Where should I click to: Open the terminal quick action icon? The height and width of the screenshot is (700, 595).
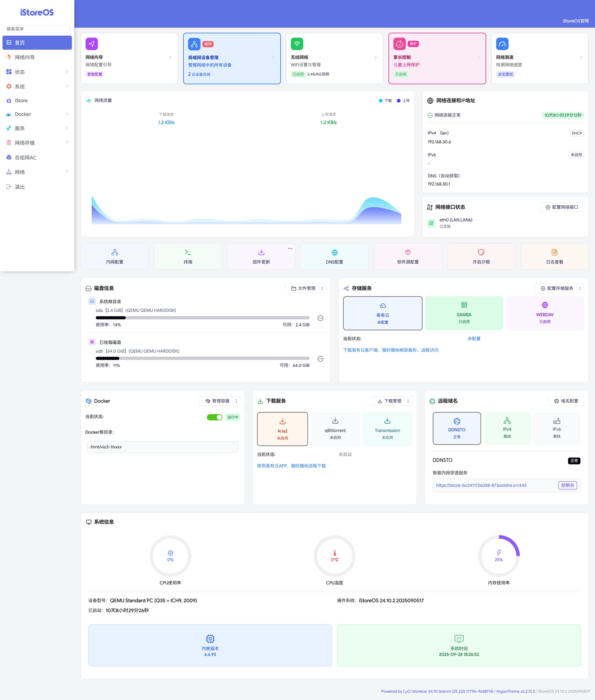click(188, 252)
